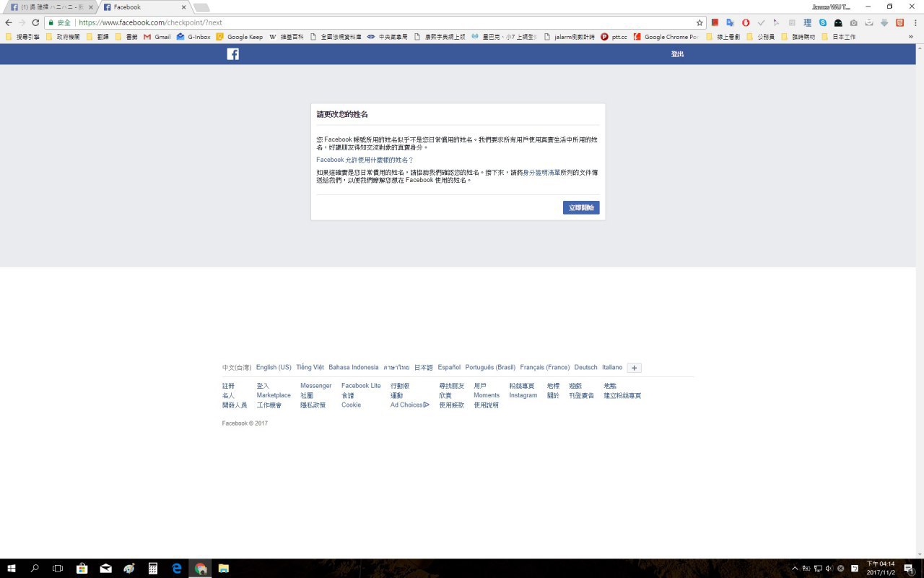Switch language to Tiếng Việt
This screenshot has width=924, height=578.
point(310,368)
